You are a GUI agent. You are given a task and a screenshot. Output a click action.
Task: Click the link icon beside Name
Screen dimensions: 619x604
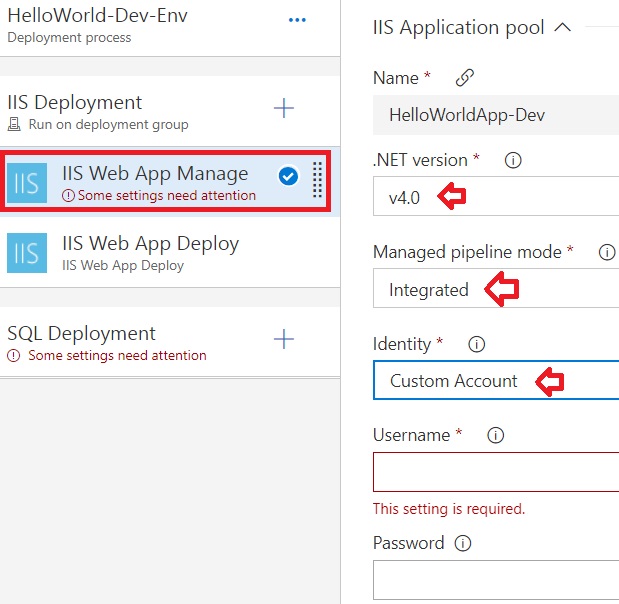[465, 77]
